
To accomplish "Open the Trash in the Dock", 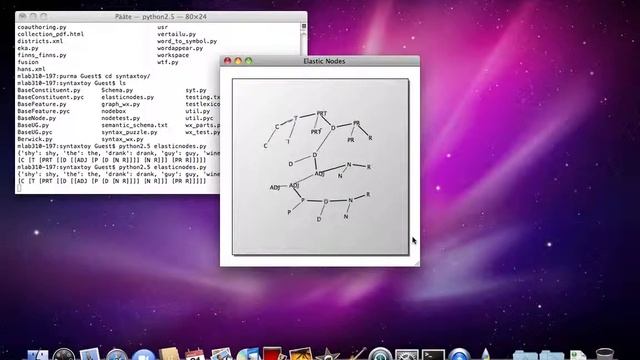I will 604,354.
